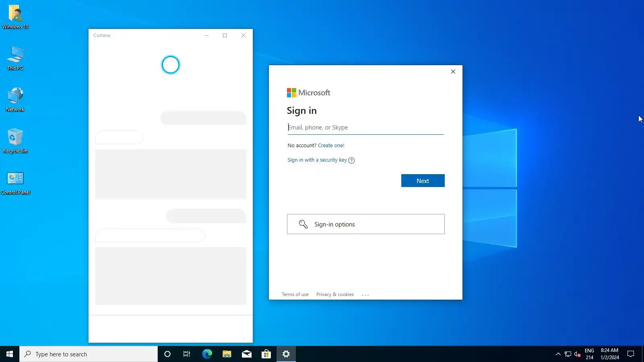This screenshot has height=362, width=644.
Task: Open File Explorer from the taskbar
Action: tap(227, 354)
